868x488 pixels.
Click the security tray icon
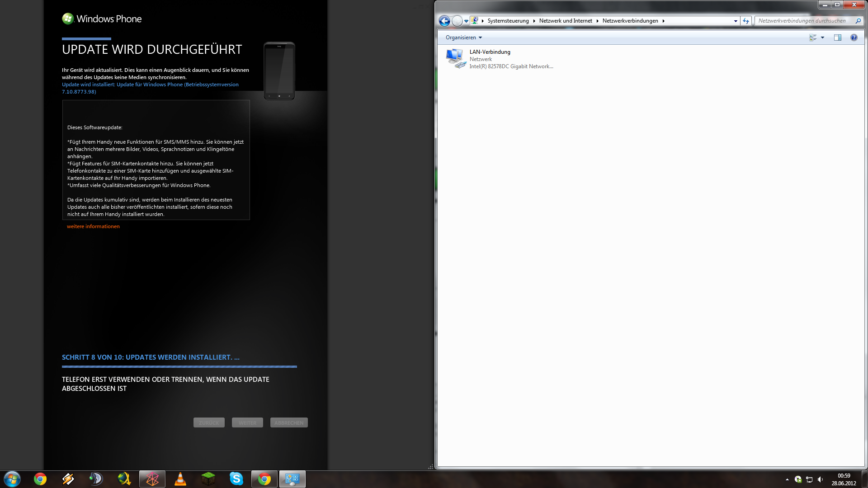click(798, 479)
